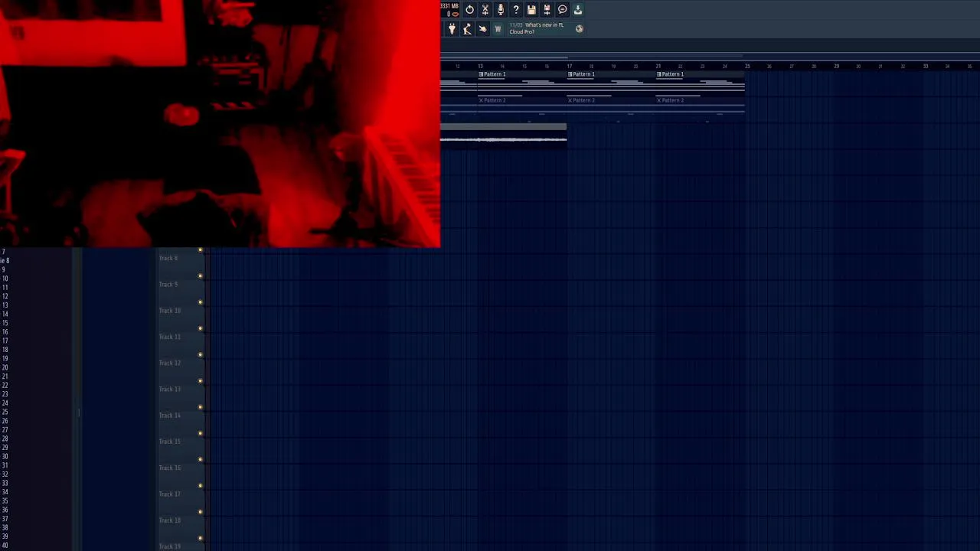Screen dimensions: 980x551
Task: Toggle the Track 8 mute dot
Action: [x=201, y=276]
